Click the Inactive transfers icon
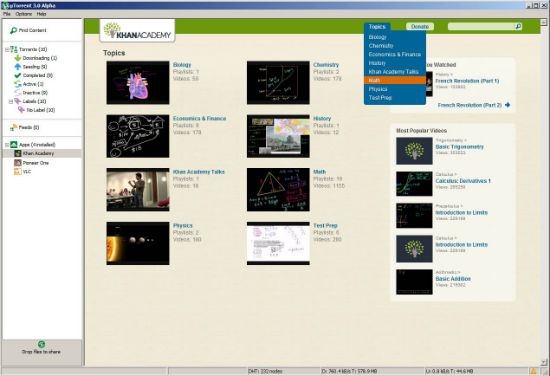This screenshot has width=550, height=376. 18,93
